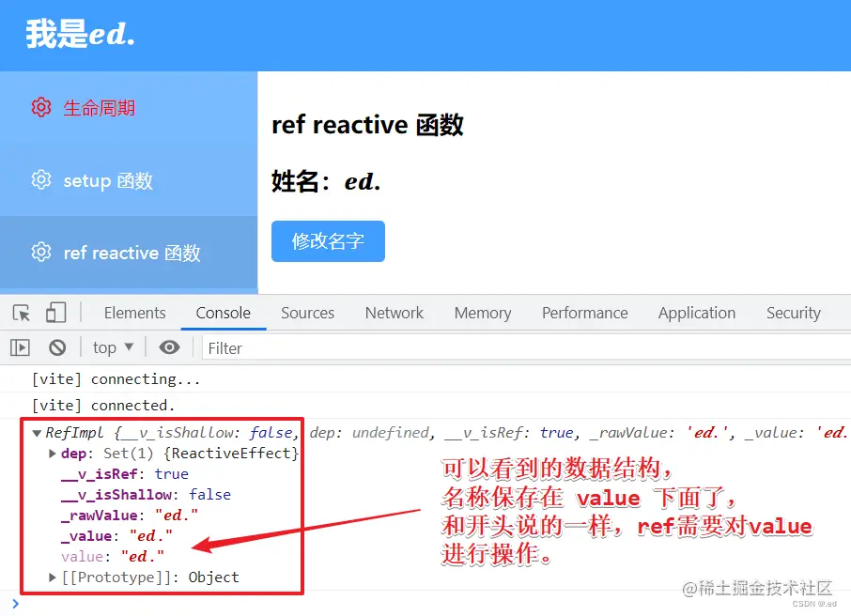Select the ref reactive 函数 menu item

(x=129, y=252)
